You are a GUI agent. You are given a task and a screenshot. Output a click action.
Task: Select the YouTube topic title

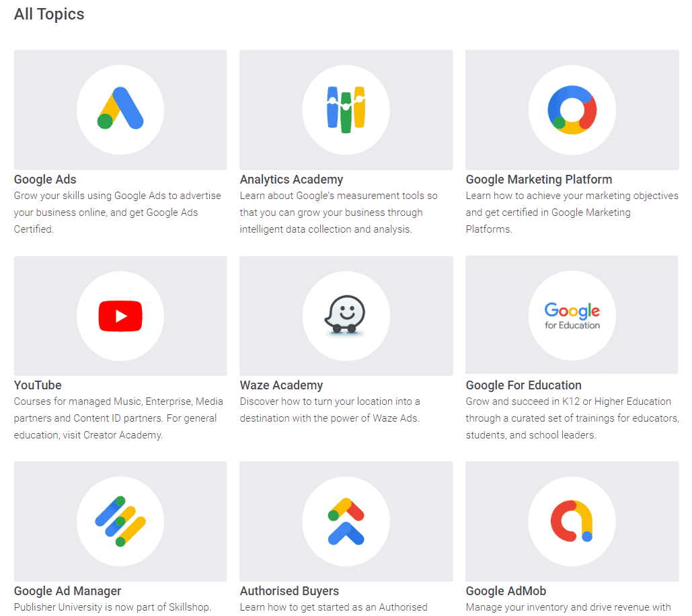point(38,385)
